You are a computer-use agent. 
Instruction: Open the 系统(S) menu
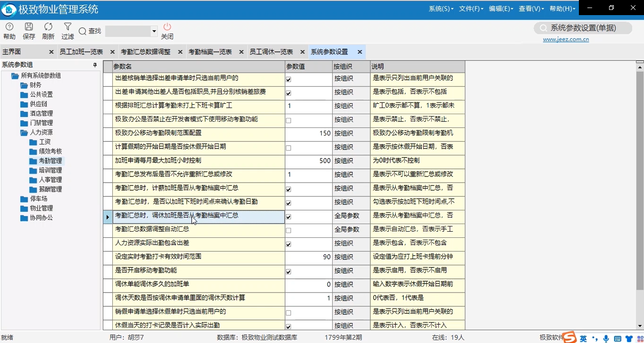tap(441, 8)
